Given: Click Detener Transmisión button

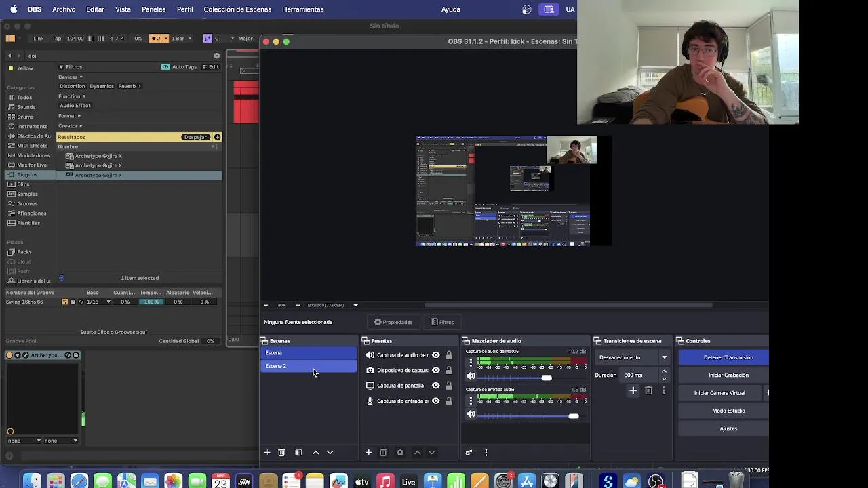Looking at the screenshot, I should 724,357.
